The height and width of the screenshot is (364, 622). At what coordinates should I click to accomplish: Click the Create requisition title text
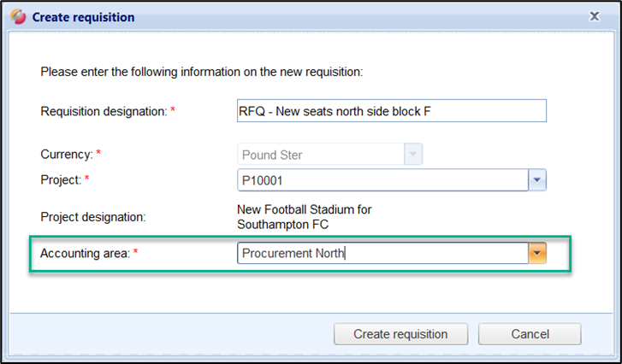coord(83,16)
